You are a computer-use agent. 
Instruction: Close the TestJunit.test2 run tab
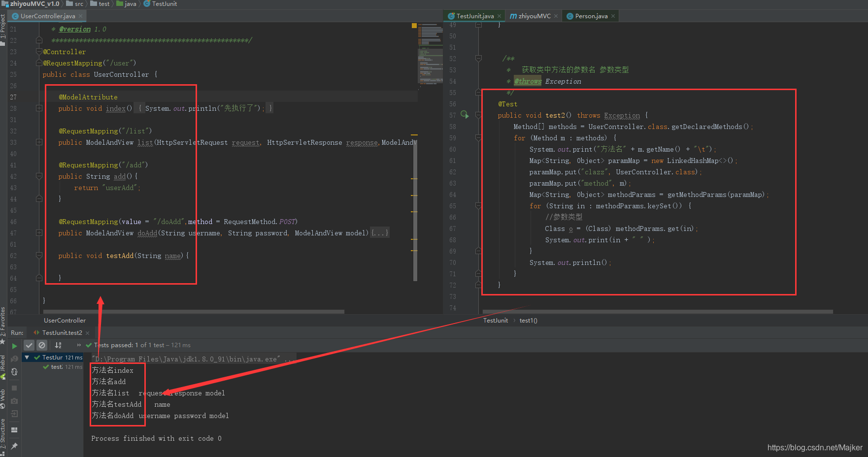(87, 333)
